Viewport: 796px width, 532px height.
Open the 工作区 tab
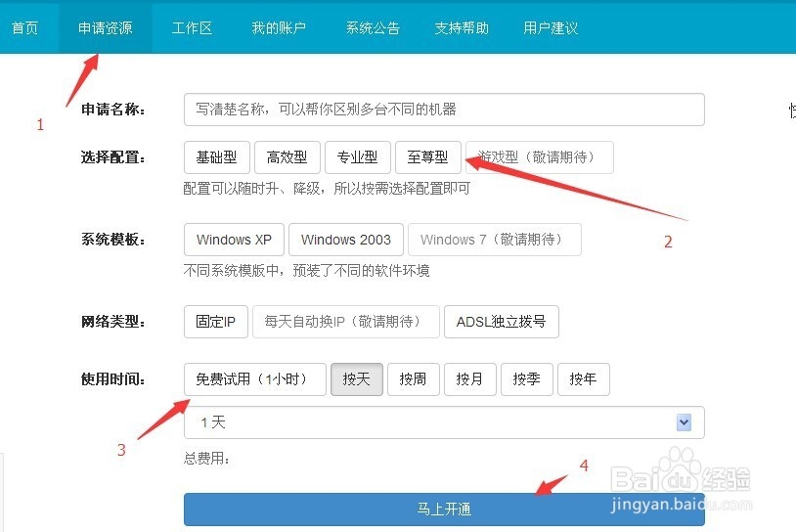pyautogui.click(x=192, y=28)
